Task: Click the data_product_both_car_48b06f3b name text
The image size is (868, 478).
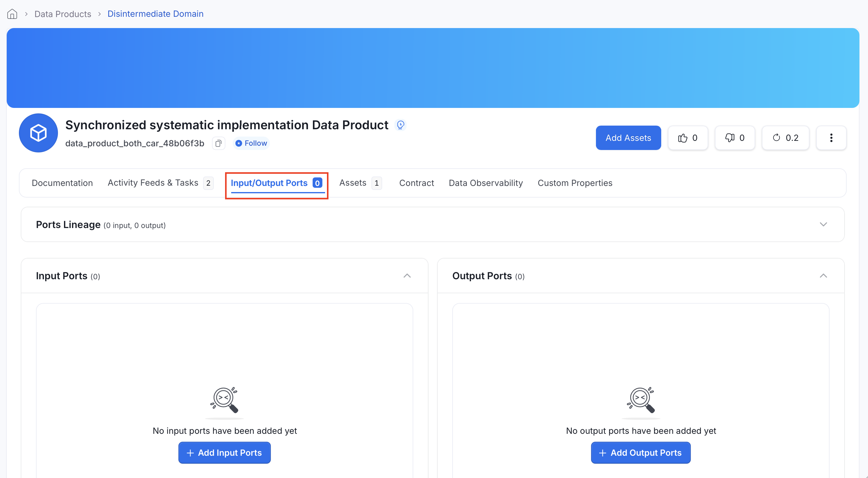Action: [x=135, y=144]
